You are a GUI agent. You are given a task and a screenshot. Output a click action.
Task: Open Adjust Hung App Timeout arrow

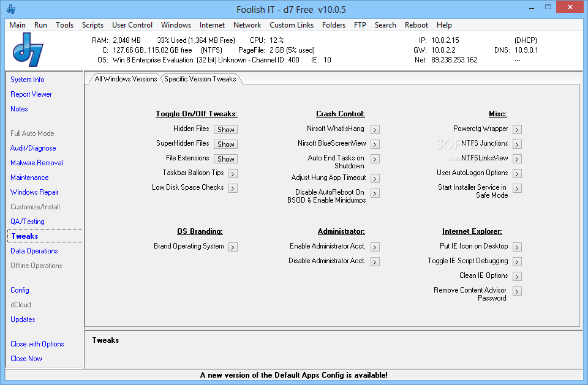[375, 179]
